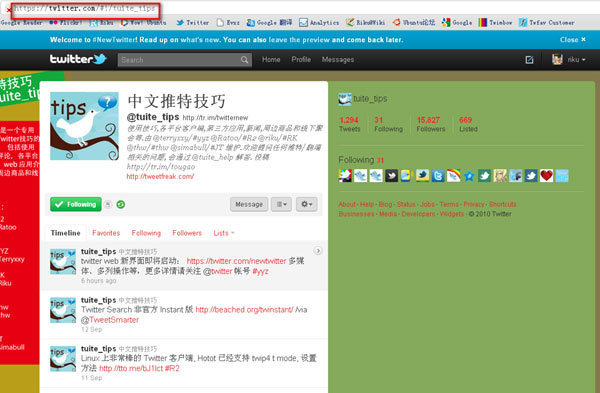The height and width of the screenshot is (393, 600).
Task: Click the 'leave the preview' link
Action: point(299,39)
